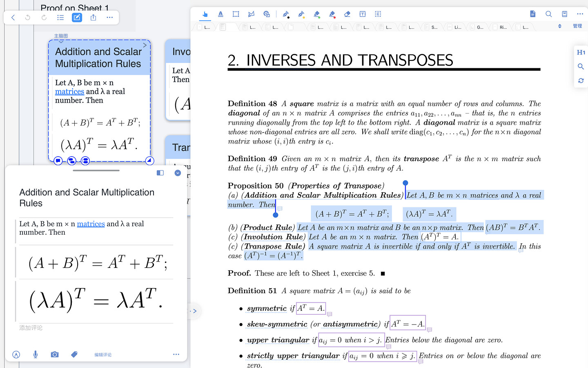Open comment bubble on selected card
This screenshot has height=368, width=588.
(58, 161)
